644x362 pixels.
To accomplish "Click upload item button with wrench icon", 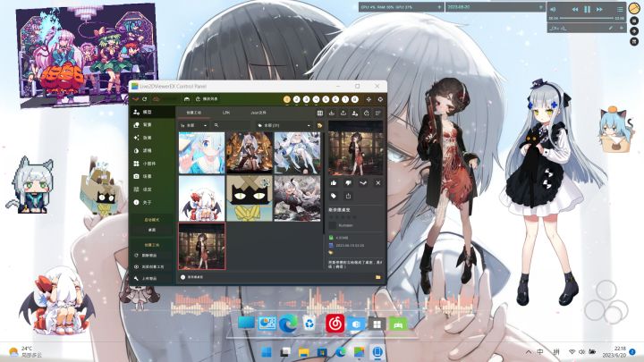I will (x=152, y=278).
